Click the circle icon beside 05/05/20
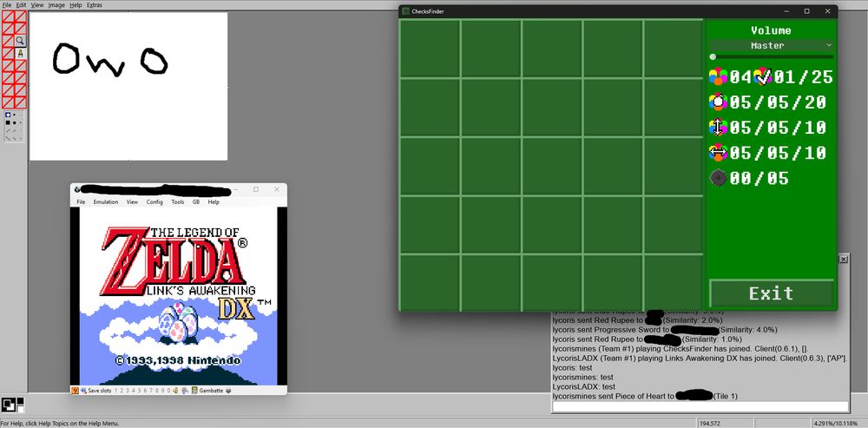This screenshot has height=428, width=868. (x=718, y=102)
